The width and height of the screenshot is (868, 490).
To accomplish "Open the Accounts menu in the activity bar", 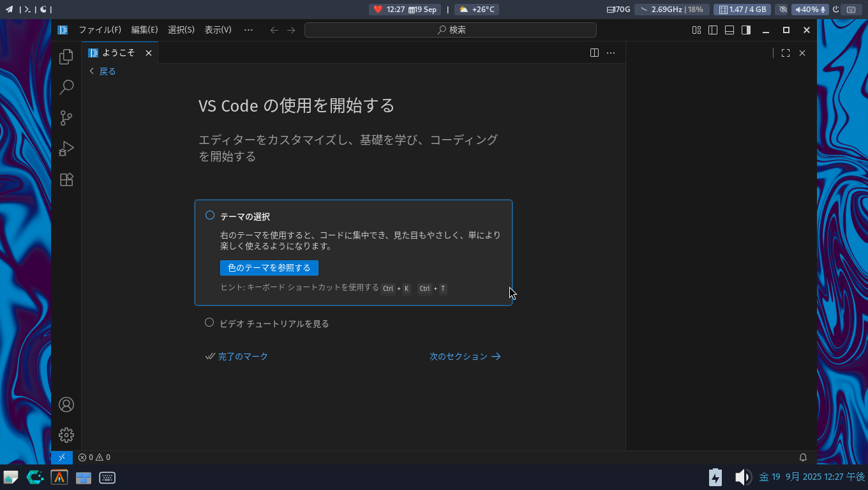I will [66, 405].
